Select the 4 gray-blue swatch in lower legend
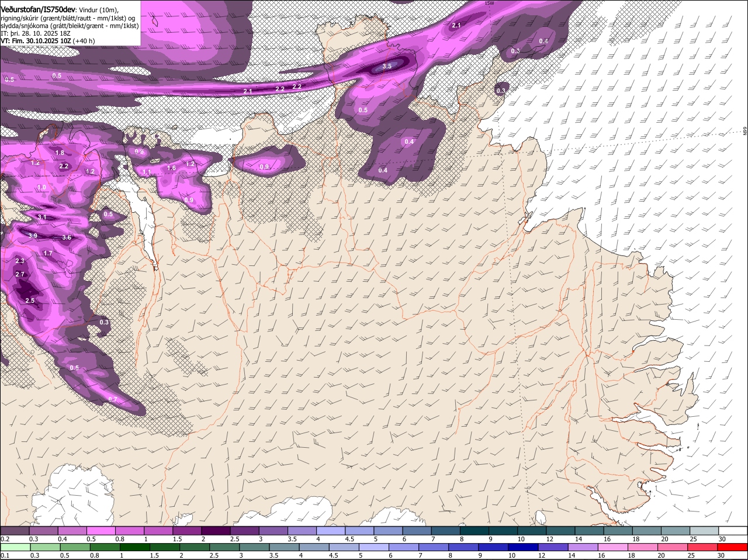This screenshot has height=560, width=748. point(314,547)
